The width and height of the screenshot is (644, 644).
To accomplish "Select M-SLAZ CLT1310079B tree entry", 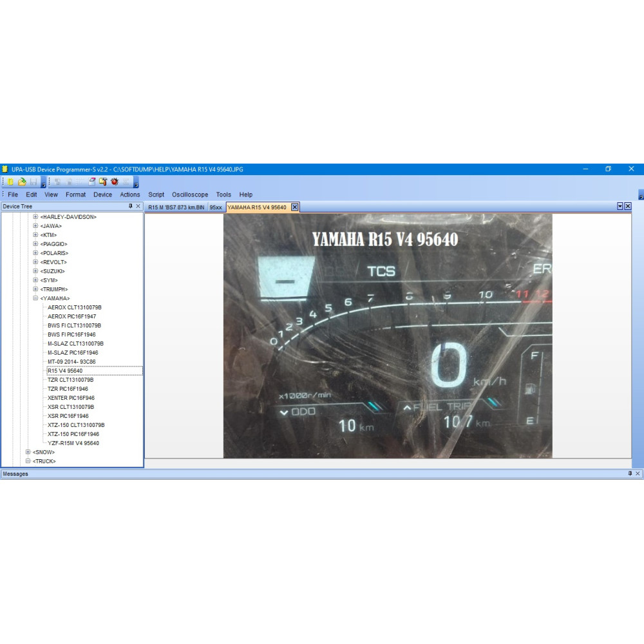I will pyautogui.click(x=75, y=343).
